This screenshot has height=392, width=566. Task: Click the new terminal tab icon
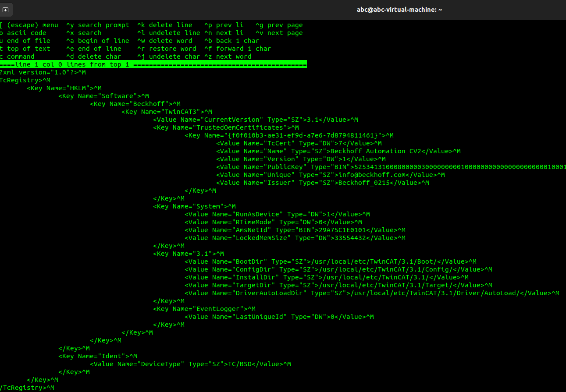coord(5,10)
